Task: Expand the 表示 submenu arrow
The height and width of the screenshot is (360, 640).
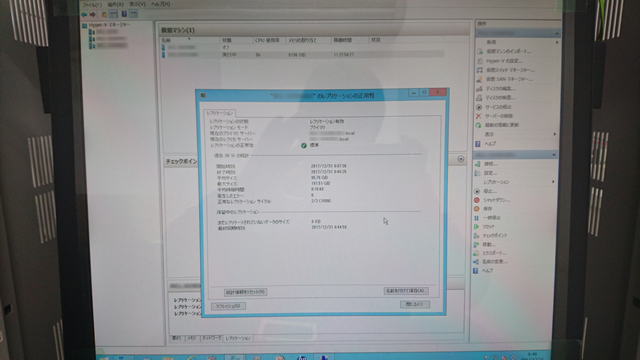Action: [x=555, y=134]
